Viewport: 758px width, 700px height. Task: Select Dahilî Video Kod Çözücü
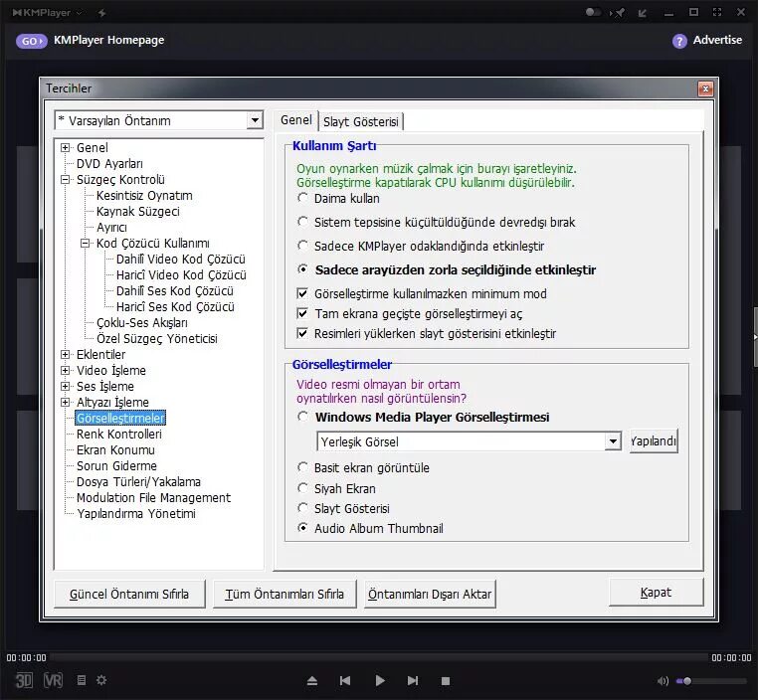[181, 260]
